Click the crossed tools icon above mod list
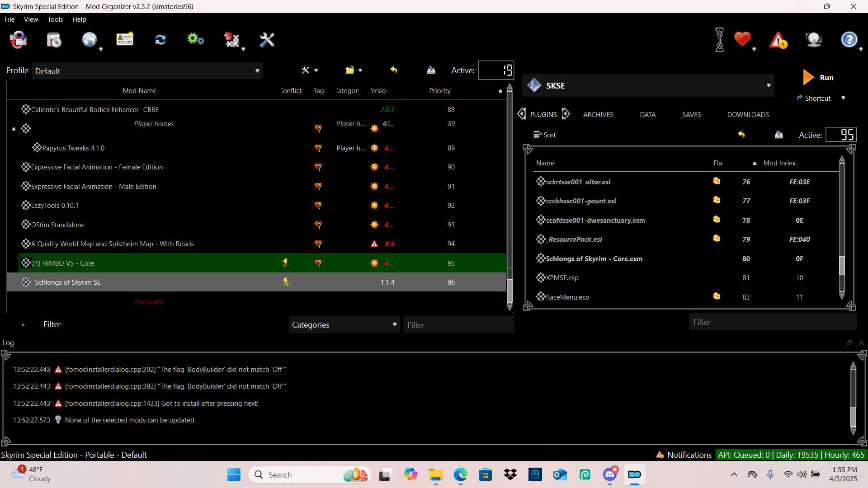The width and height of the screenshot is (868, 488). click(306, 70)
